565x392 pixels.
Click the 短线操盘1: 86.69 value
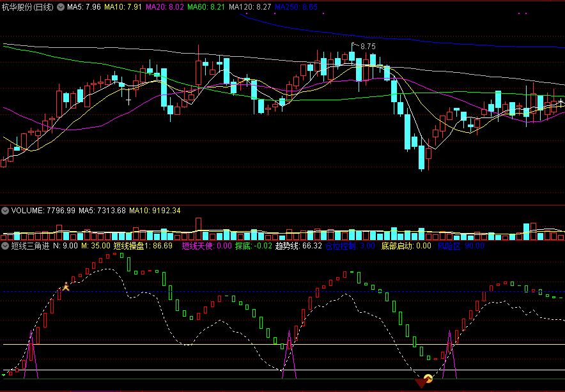[143, 246]
